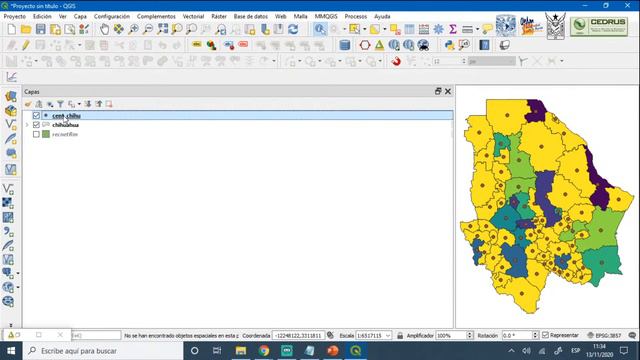Choose the Zoom Out magnifier tool
This screenshot has height=360, width=640.
(148, 29)
